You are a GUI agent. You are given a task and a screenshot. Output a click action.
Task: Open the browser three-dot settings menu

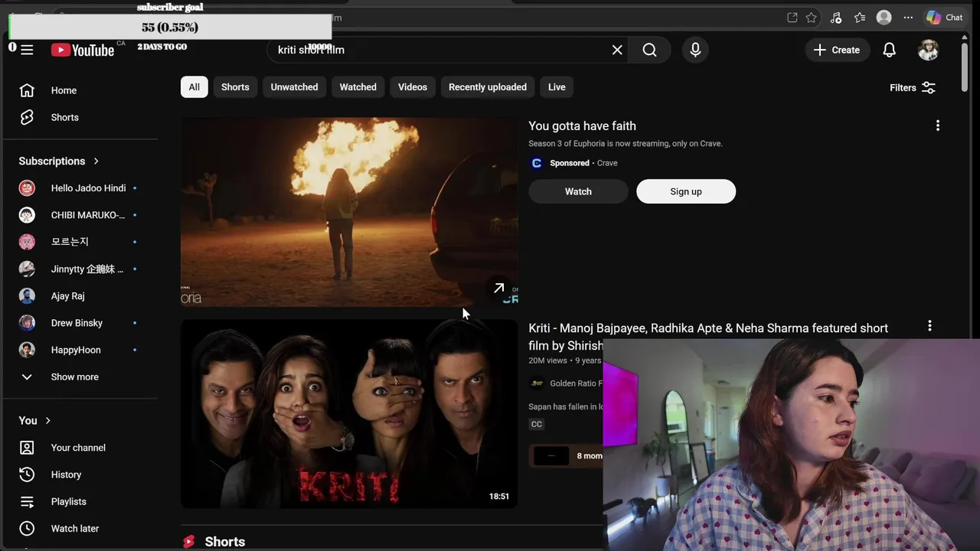908,18
